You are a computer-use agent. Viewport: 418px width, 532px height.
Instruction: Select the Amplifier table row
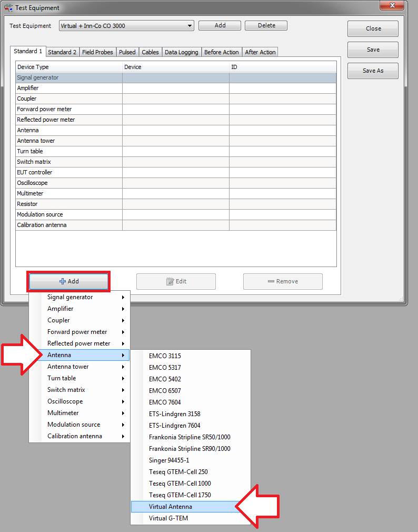[x=176, y=88]
